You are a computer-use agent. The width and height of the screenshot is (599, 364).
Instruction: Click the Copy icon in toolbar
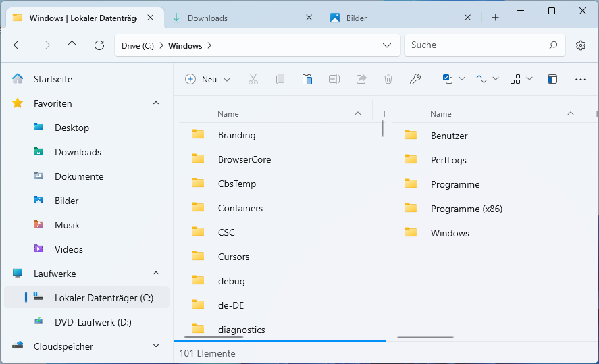(280, 79)
